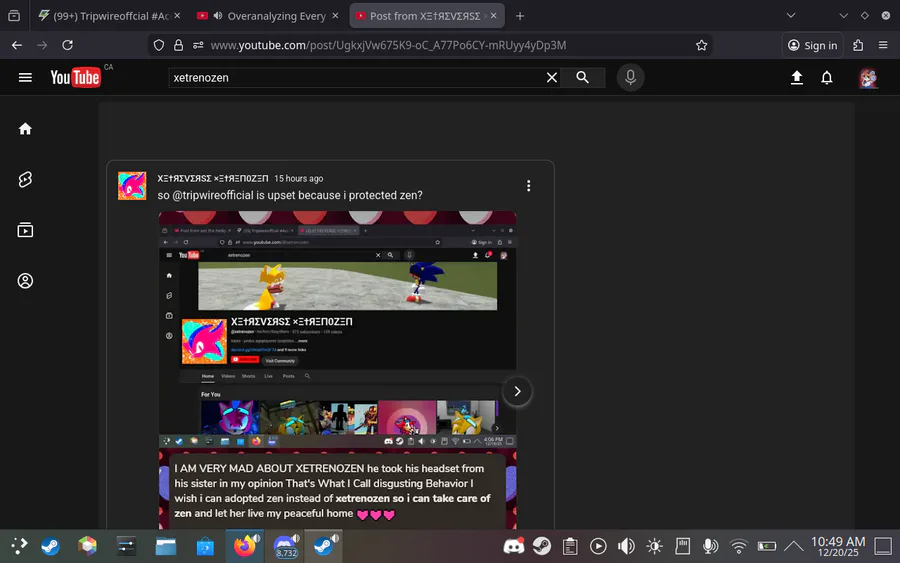The height and width of the screenshot is (563, 900).
Task: Open the tracking protection shield
Action: point(159,45)
